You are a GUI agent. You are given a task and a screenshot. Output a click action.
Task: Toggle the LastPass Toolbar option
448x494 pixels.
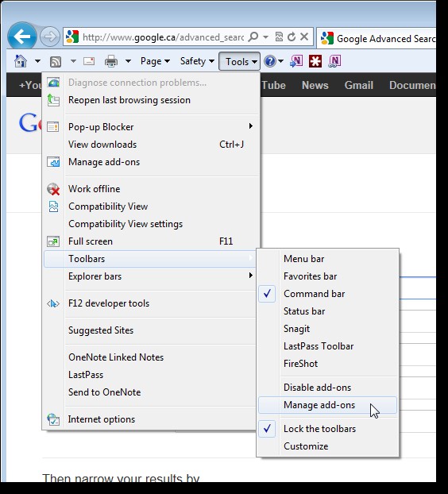click(x=327, y=346)
